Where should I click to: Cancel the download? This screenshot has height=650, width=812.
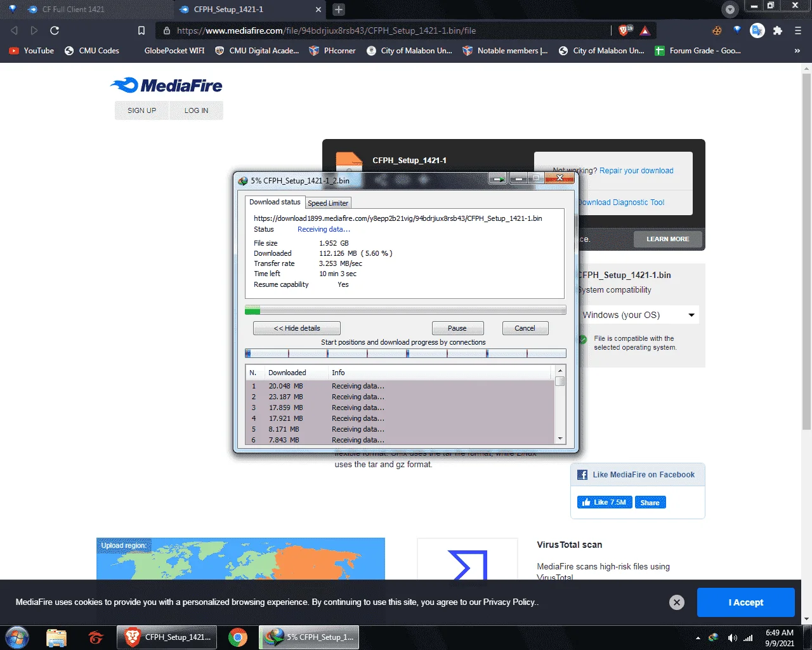click(525, 328)
